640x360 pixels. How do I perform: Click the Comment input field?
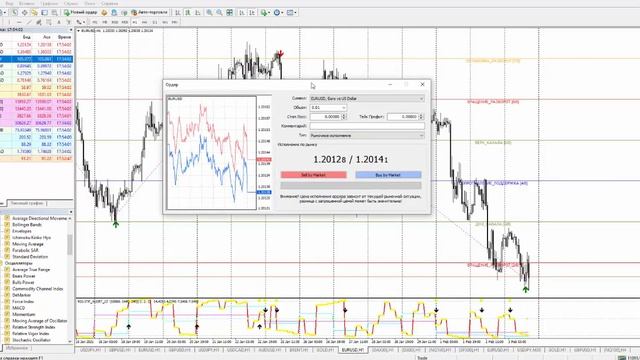tap(367, 126)
